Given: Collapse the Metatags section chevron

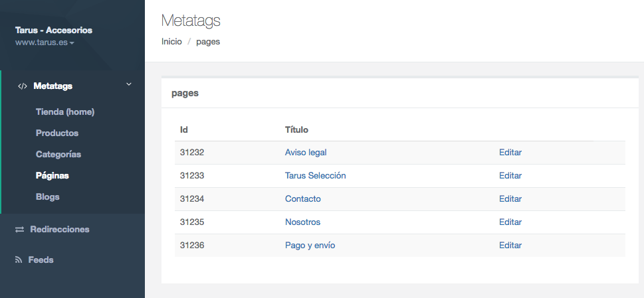Looking at the screenshot, I should pos(128,84).
